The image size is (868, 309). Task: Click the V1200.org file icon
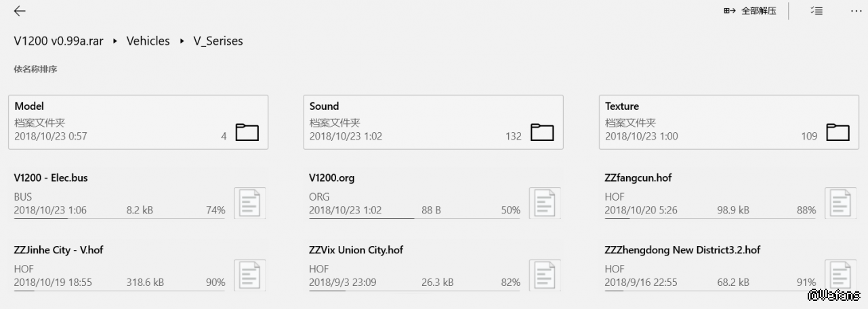pos(545,203)
